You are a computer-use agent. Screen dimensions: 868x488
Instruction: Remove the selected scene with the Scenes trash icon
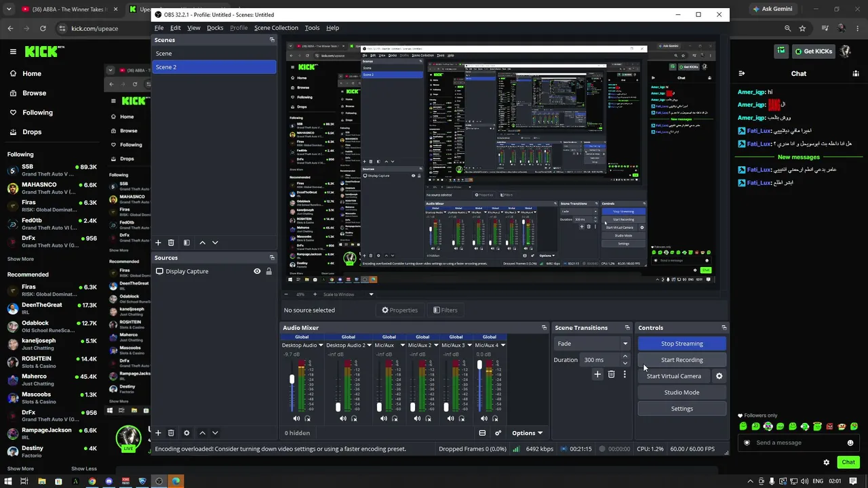coord(171,243)
